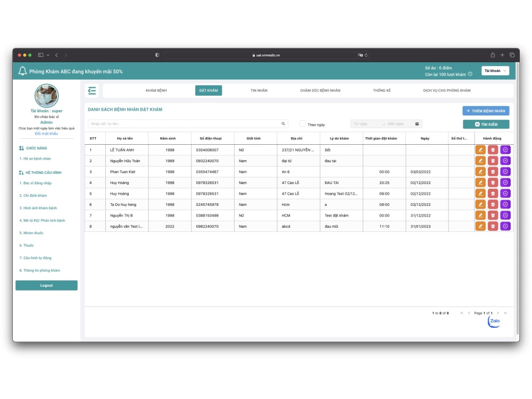Viewport: 532px width, 399px height.
Task: Delete patient LÊ TUẤN ANH with red trash icon
Action: pos(493,149)
